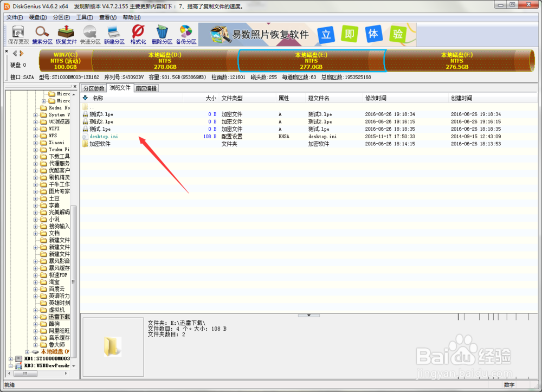The width and height of the screenshot is (542, 392).
Task: Click the 加密软件 folder icon in file list
Action: coord(86,144)
